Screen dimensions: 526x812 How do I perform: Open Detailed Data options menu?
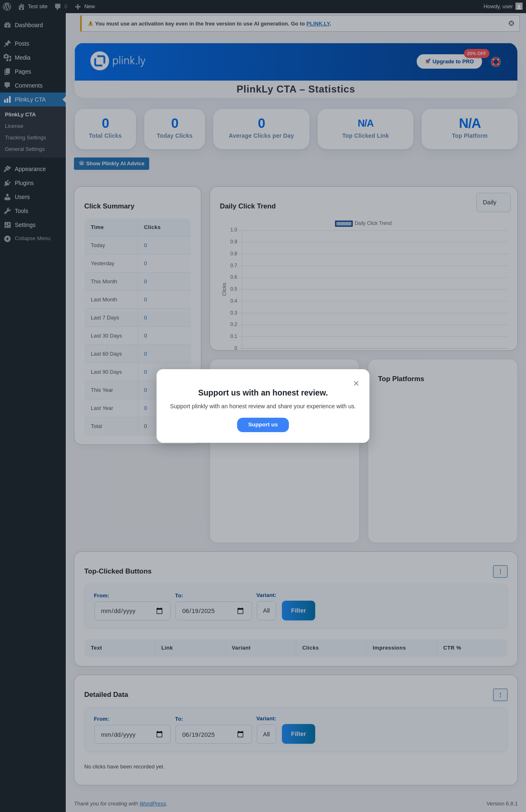tap(500, 694)
